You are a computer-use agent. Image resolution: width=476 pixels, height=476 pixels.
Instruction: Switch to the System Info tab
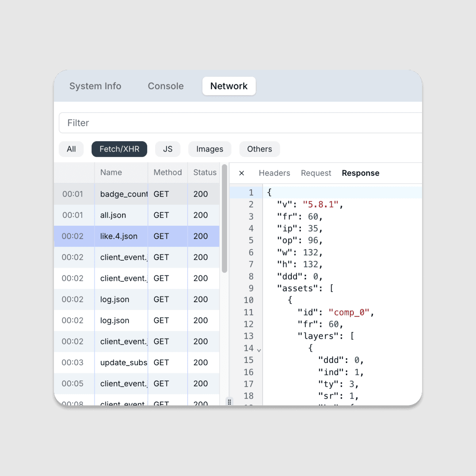point(95,86)
